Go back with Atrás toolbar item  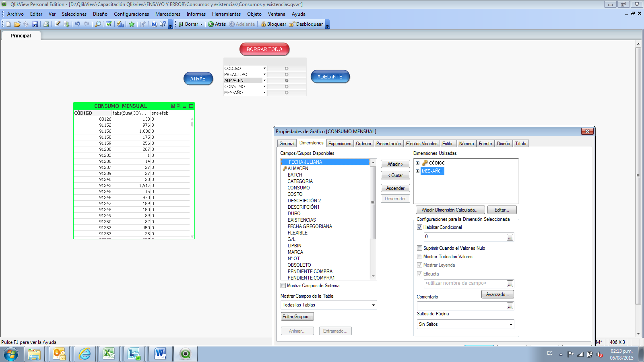[217, 24]
